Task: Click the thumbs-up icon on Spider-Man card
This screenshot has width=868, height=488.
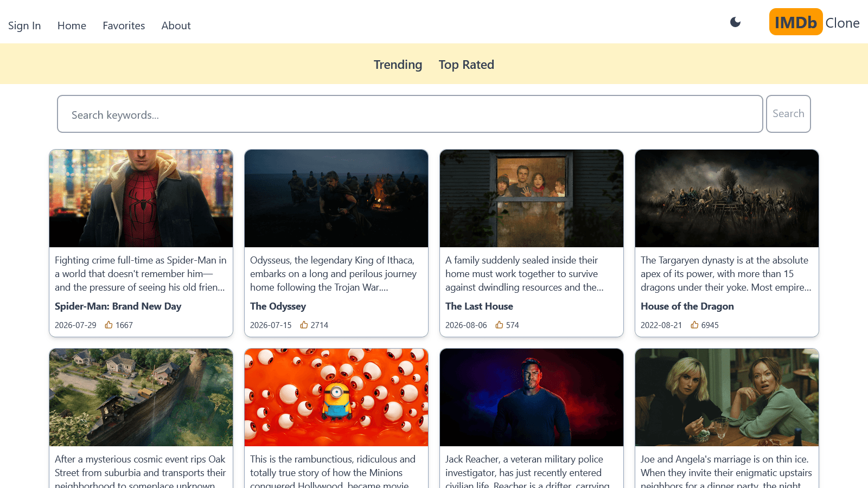Action: tap(108, 325)
